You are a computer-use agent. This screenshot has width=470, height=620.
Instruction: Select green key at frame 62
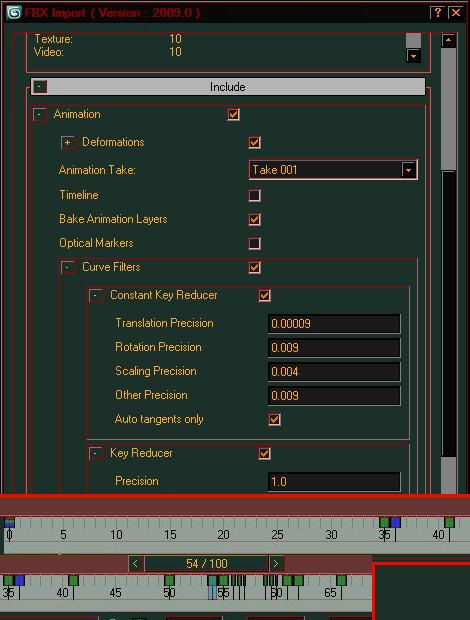pyautogui.click(x=298, y=580)
